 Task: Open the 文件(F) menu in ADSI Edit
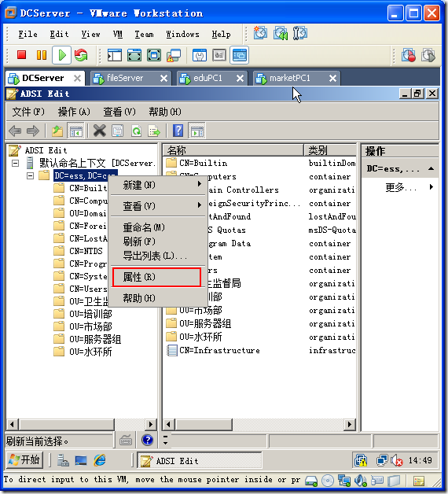click(28, 112)
